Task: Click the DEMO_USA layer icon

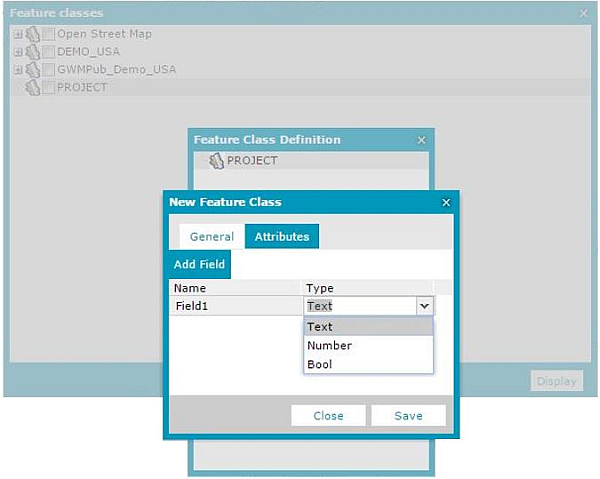Action: 33,52
